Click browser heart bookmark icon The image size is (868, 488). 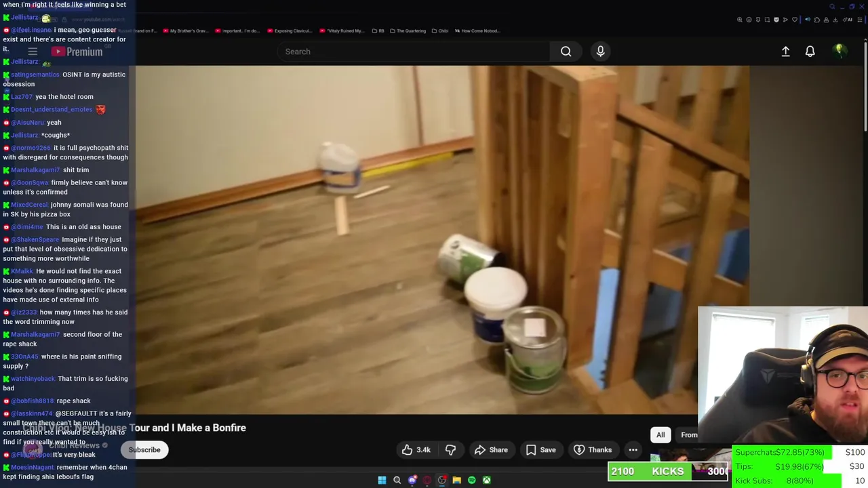pyautogui.click(x=795, y=20)
